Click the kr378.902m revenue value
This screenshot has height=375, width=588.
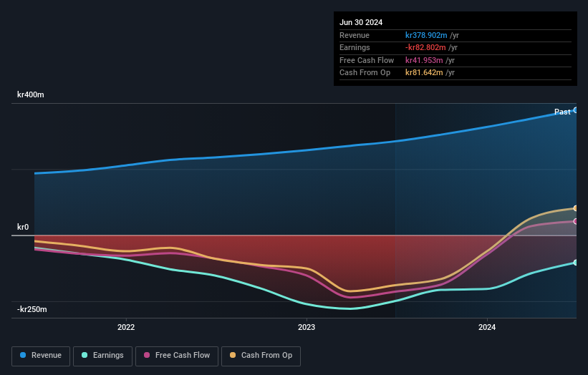coord(426,35)
